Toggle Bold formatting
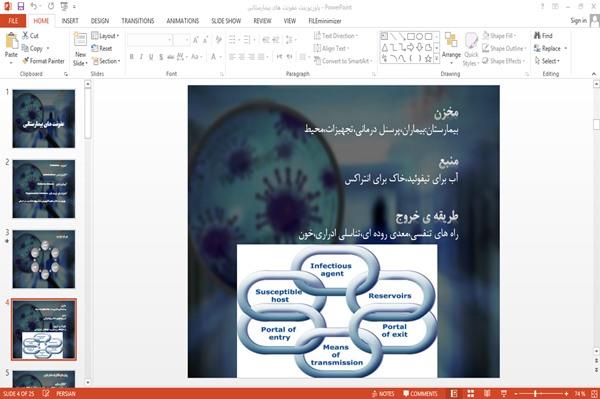Screen dimensions: 600x399 click(x=132, y=57)
